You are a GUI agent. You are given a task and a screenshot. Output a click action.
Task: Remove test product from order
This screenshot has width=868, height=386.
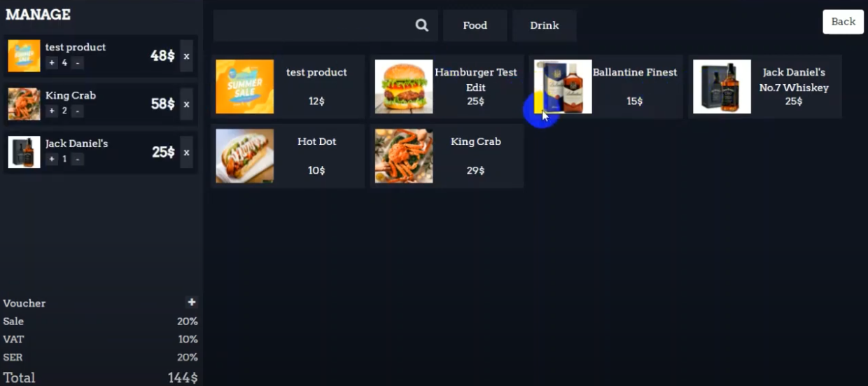click(186, 56)
